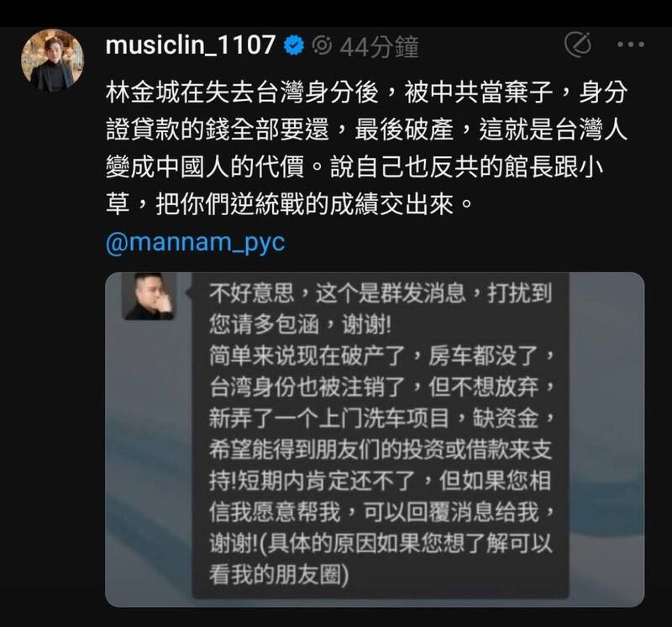Click the chat line 新弄了一个上门洗车项目

tap(382, 419)
